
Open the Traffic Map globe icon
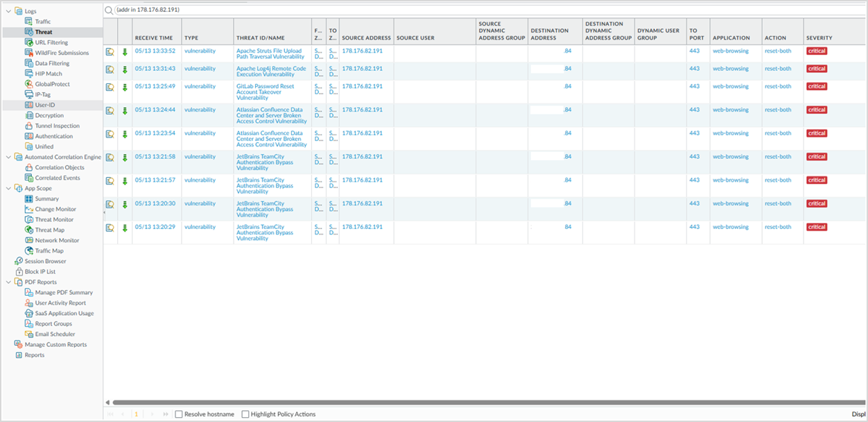point(29,251)
